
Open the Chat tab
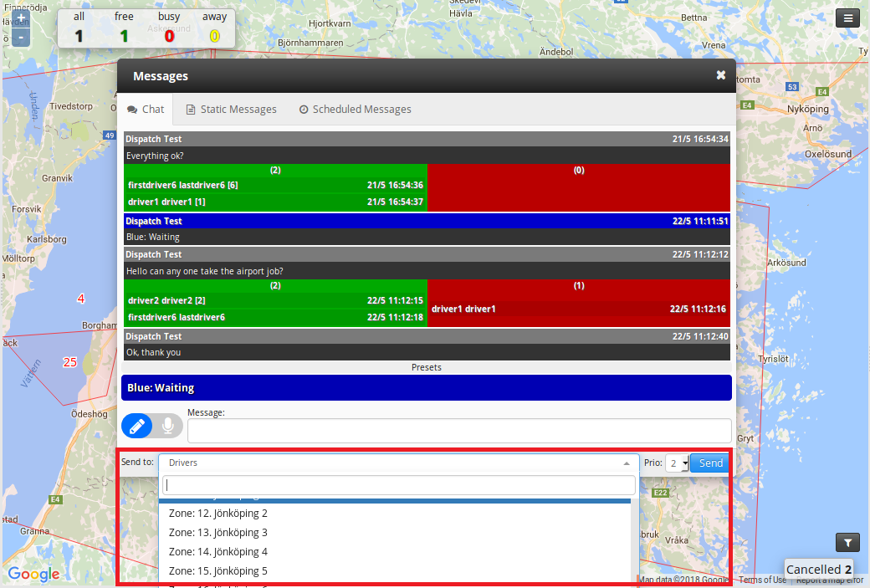[x=146, y=110]
